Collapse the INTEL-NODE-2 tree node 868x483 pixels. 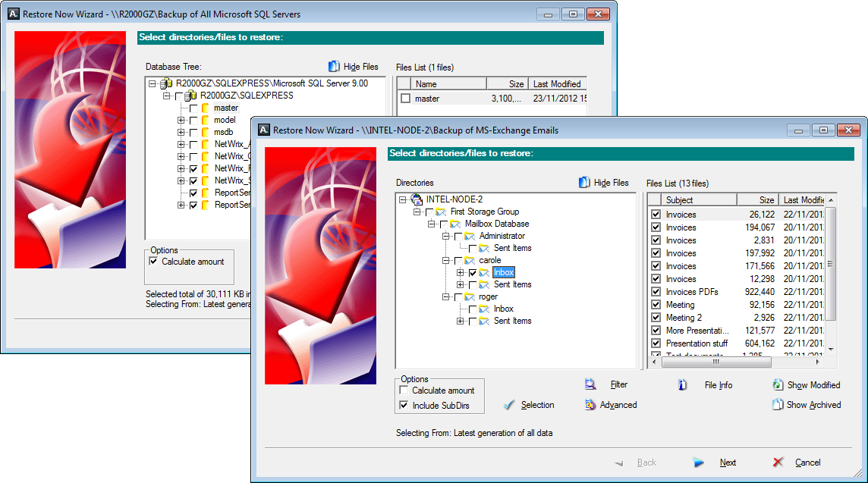(x=402, y=199)
